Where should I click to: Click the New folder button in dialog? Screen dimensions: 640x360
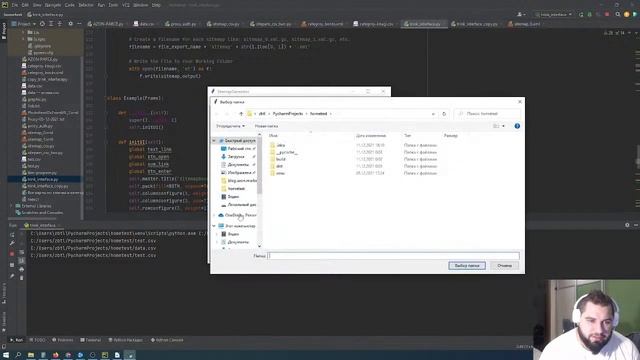266,126
